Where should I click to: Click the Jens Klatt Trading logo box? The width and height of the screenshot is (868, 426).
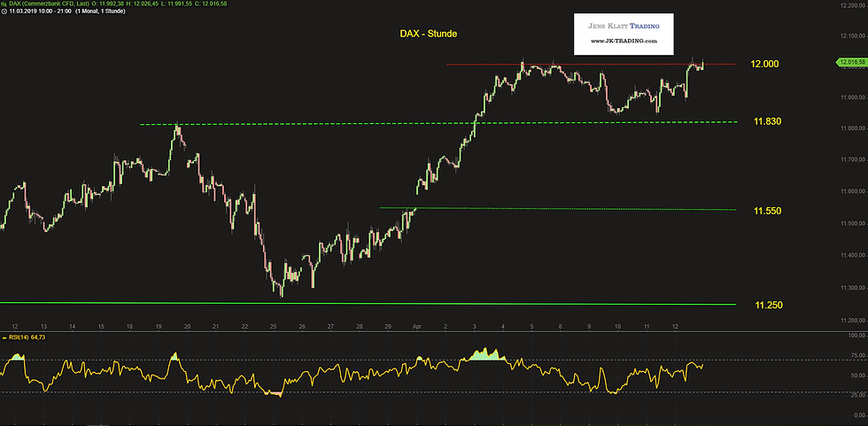[x=624, y=35]
